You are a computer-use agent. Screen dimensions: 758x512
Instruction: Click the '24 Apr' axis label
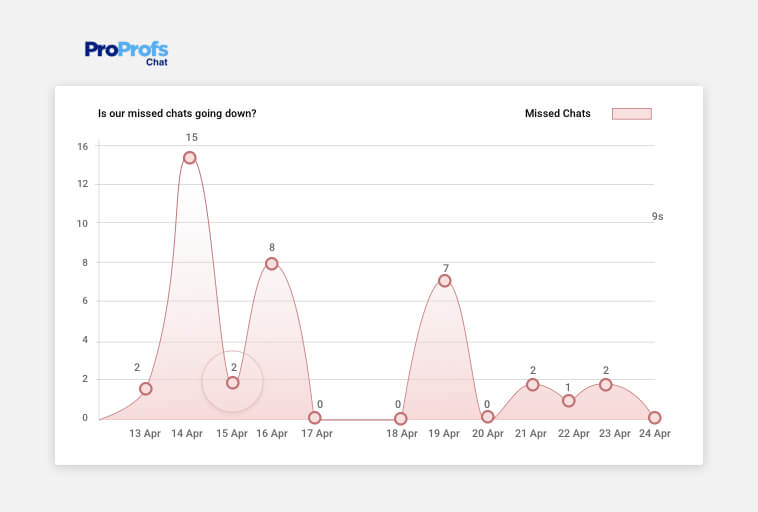pyautogui.click(x=655, y=434)
